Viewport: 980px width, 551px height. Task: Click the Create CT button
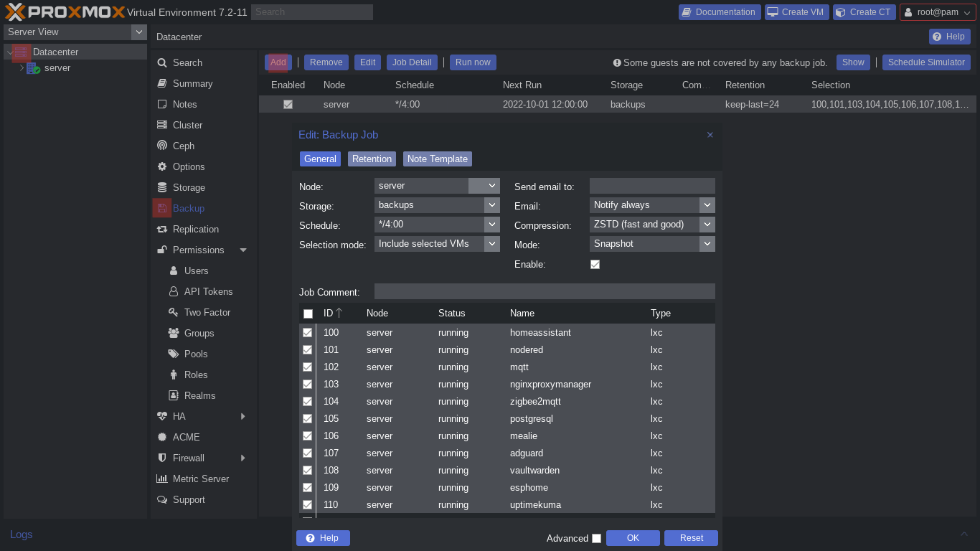point(864,12)
